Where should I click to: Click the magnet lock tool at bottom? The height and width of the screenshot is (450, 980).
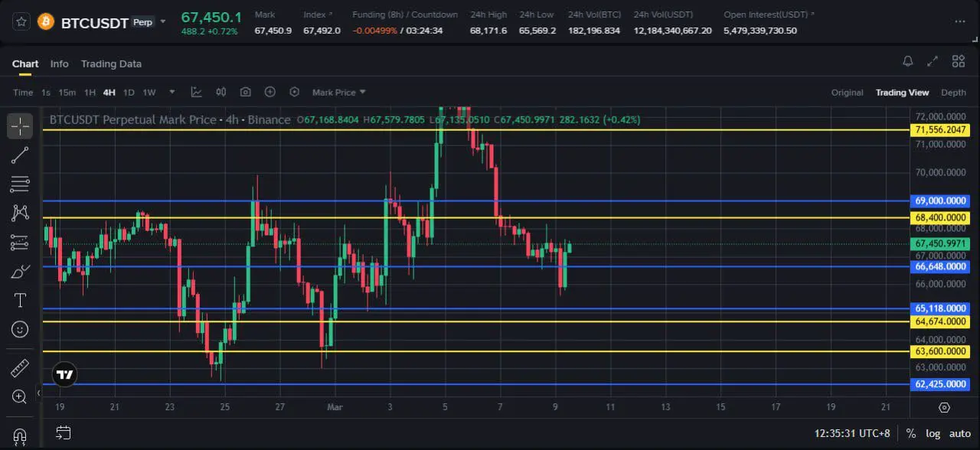[x=20, y=437]
